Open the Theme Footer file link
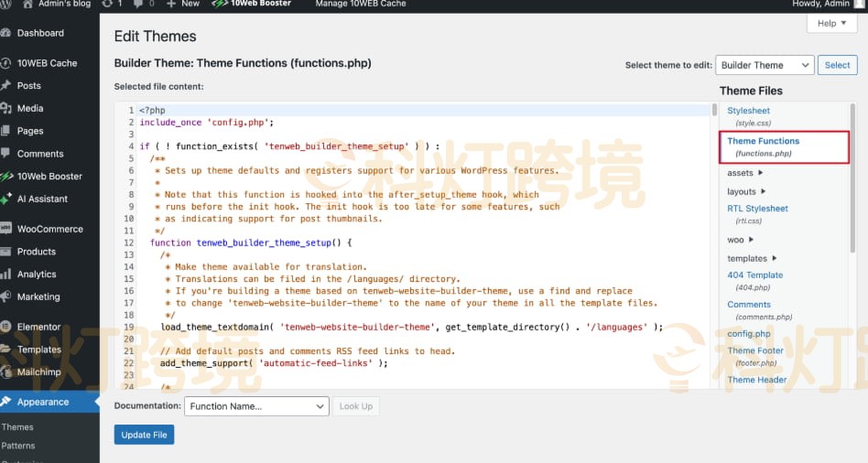Screen dimensions: 868x463 (x=755, y=350)
